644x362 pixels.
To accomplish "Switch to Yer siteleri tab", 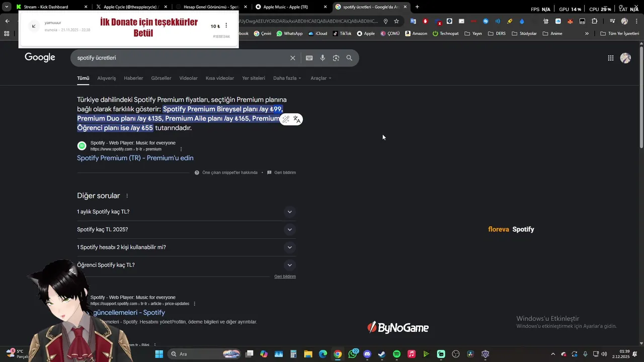I will (254, 78).
